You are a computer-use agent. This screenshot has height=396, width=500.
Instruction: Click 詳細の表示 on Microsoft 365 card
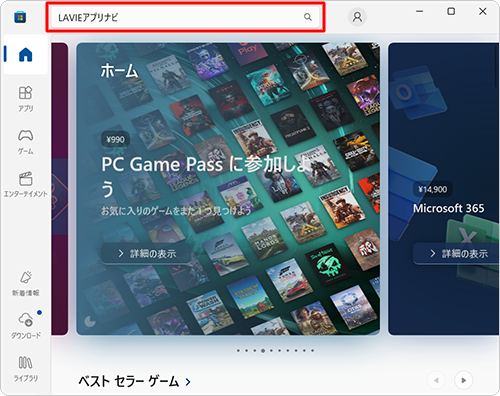(x=457, y=254)
